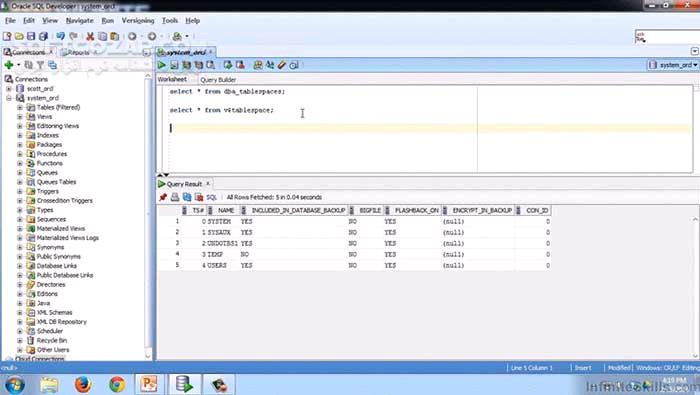700x395 pixels.
Task: Close the Query Result tab
Action: (x=208, y=183)
